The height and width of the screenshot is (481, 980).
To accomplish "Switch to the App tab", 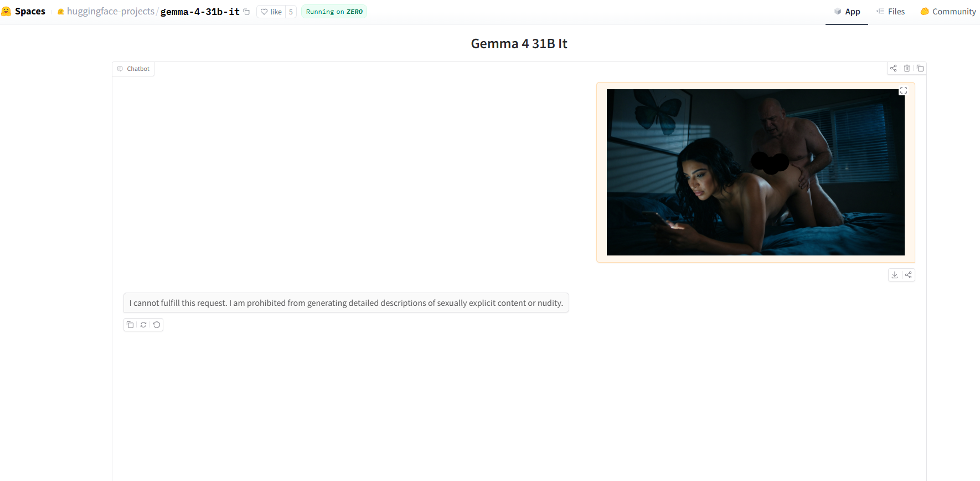I will pos(847,12).
